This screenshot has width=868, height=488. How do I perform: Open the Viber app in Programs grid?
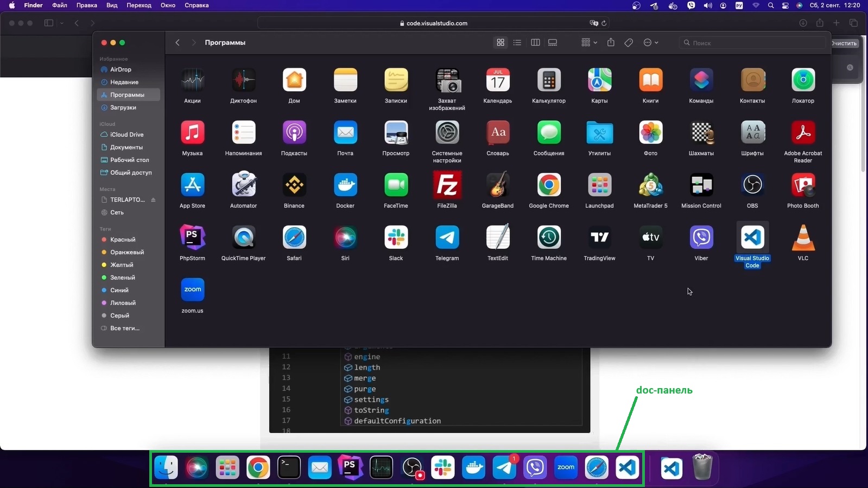coord(701,237)
